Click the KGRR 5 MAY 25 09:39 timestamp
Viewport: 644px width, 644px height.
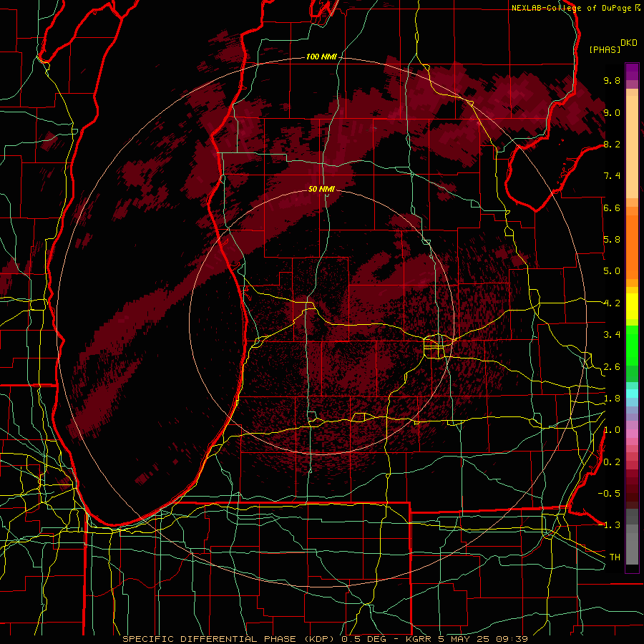point(466,639)
